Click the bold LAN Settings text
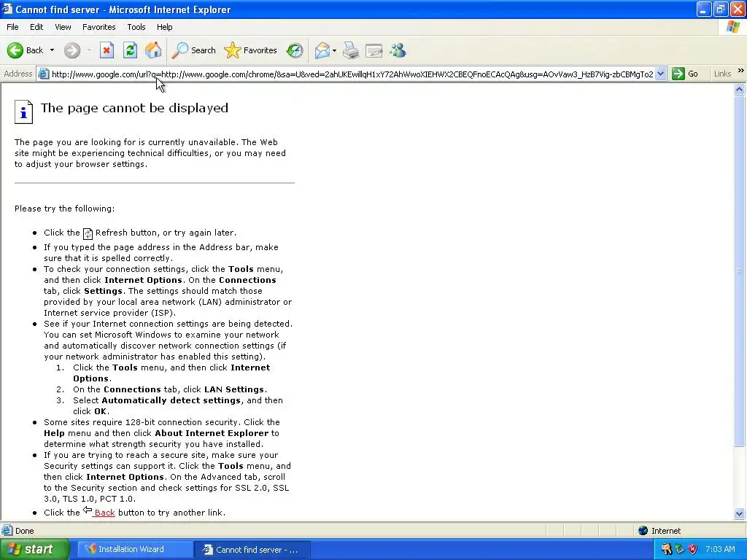The image size is (747, 560). 234,389
